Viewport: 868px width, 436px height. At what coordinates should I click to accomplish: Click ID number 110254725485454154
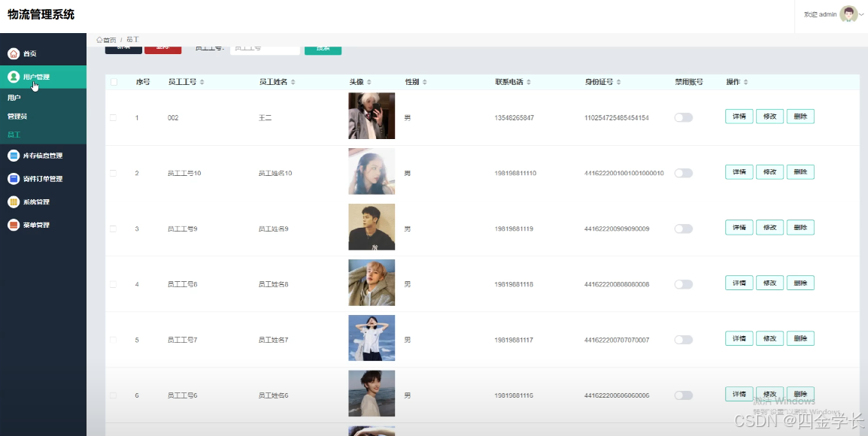617,118
